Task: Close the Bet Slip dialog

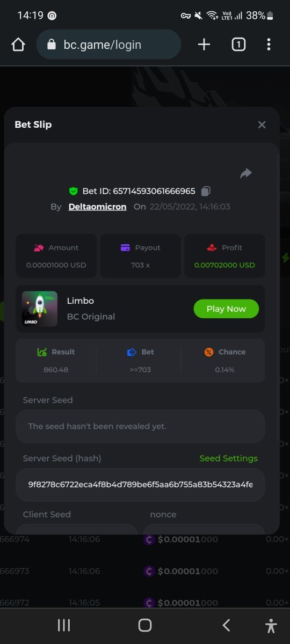Action: pyautogui.click(x=262, y=125)
